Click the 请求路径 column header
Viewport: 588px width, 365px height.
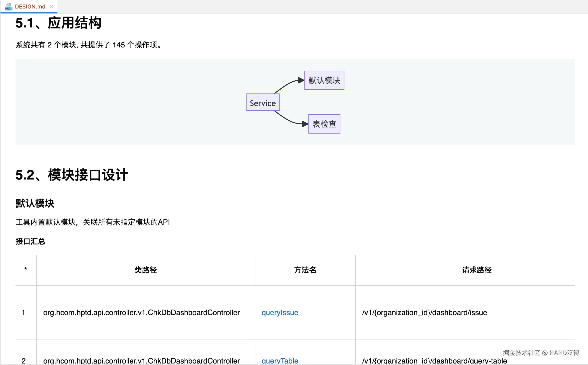click(x=477, y=270)
